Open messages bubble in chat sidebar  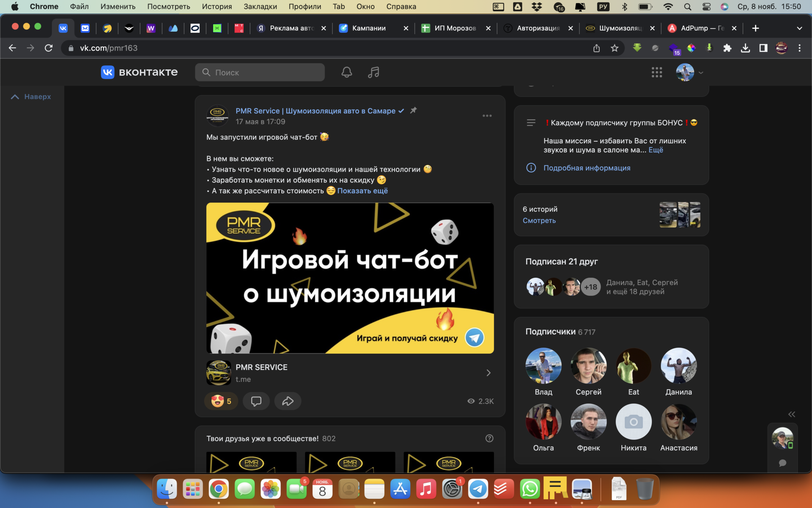[x=782, y=463]
